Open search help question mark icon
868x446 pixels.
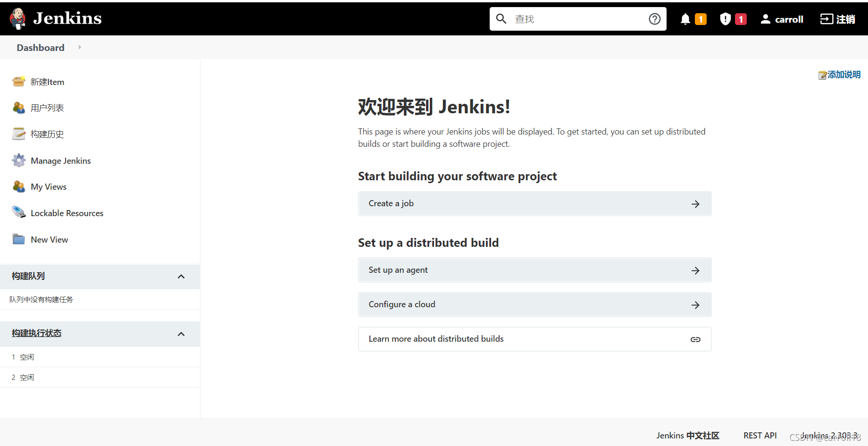point(655,19)
